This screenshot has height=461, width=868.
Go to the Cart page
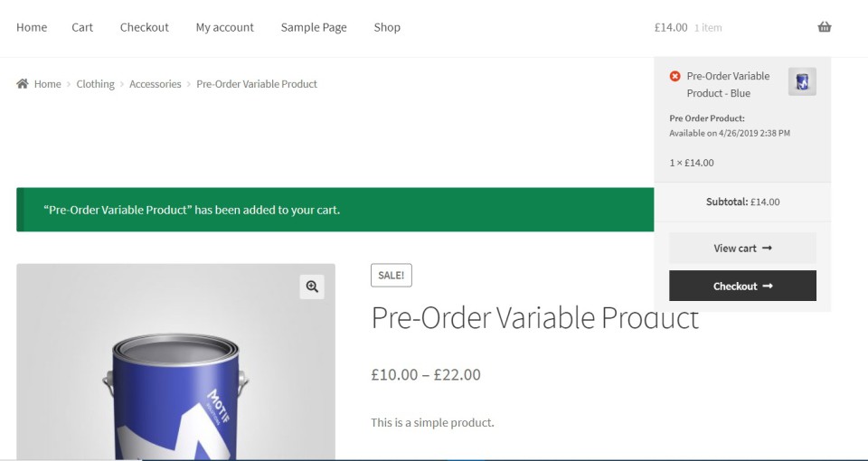82,27
